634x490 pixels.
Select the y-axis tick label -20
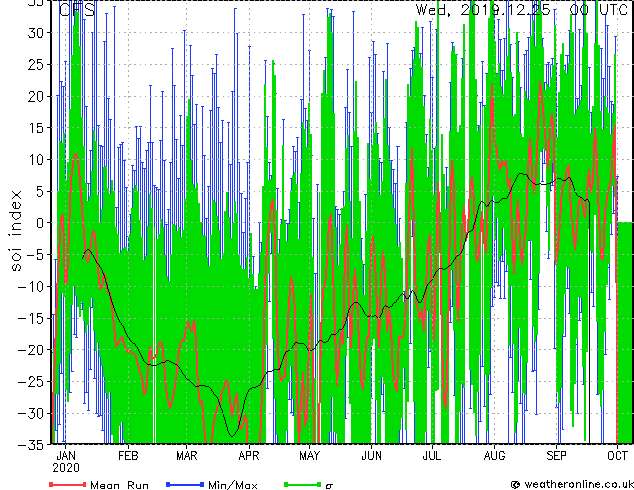(31, 350)
